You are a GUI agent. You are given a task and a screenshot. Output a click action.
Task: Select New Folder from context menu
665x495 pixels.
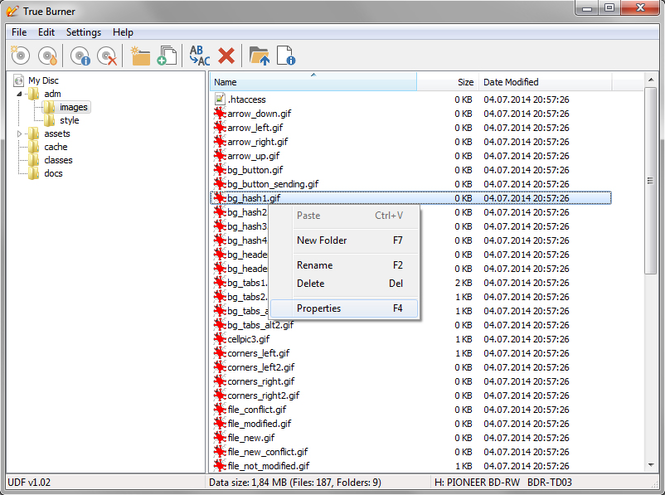[x=322, y=240]
